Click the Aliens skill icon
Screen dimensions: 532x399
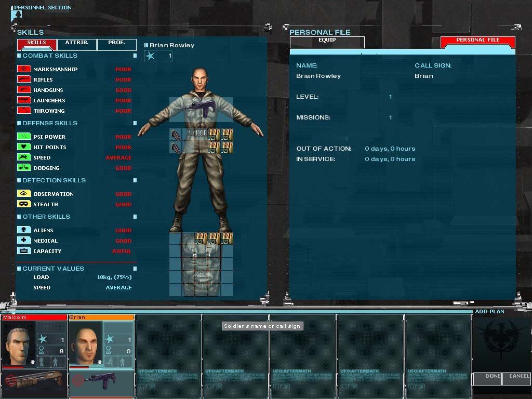pyautogui.click(x=24, y=230)
